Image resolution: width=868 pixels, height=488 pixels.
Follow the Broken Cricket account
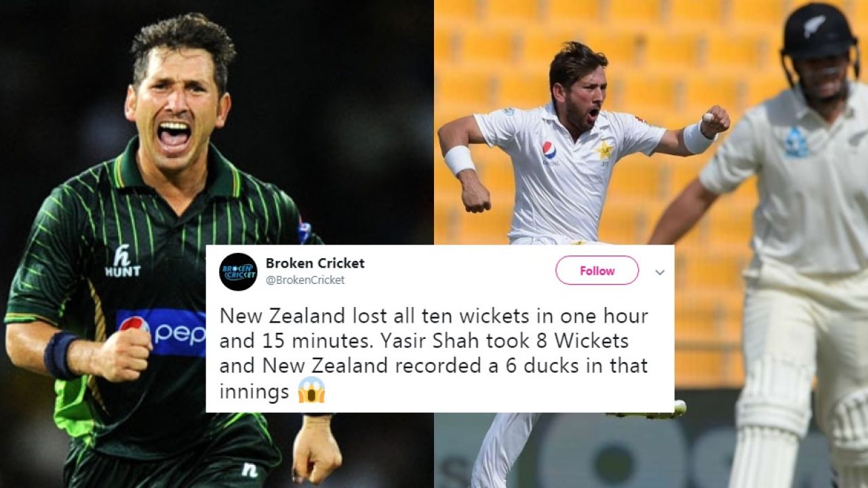coord(597,270)
